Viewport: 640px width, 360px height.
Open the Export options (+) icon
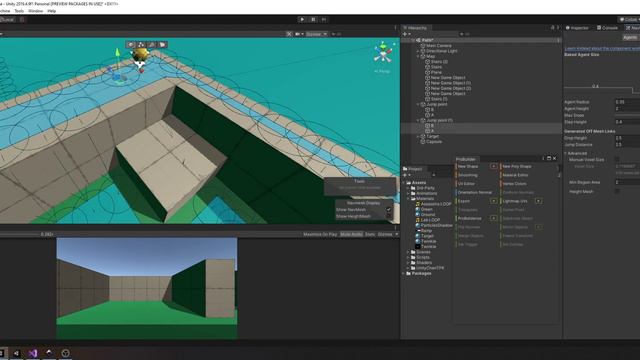click(494, 201)
